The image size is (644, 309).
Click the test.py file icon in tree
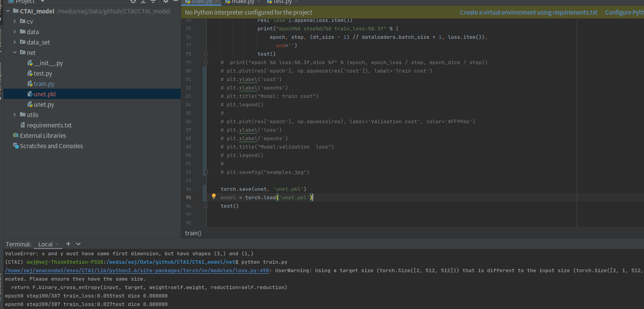[30, 73]
